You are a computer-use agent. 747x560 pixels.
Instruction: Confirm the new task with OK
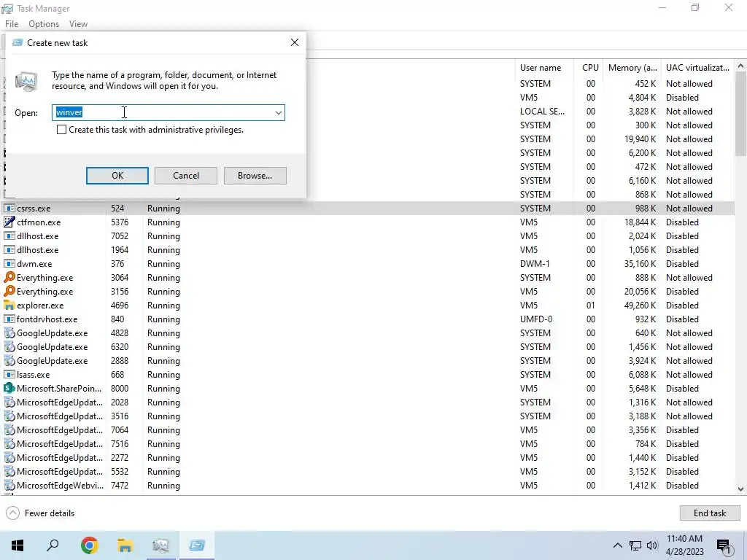[x=117, y=175]
